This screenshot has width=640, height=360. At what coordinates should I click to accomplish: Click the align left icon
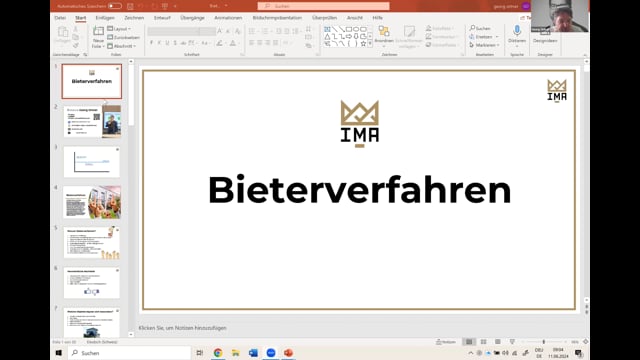[x=251, y=43]
